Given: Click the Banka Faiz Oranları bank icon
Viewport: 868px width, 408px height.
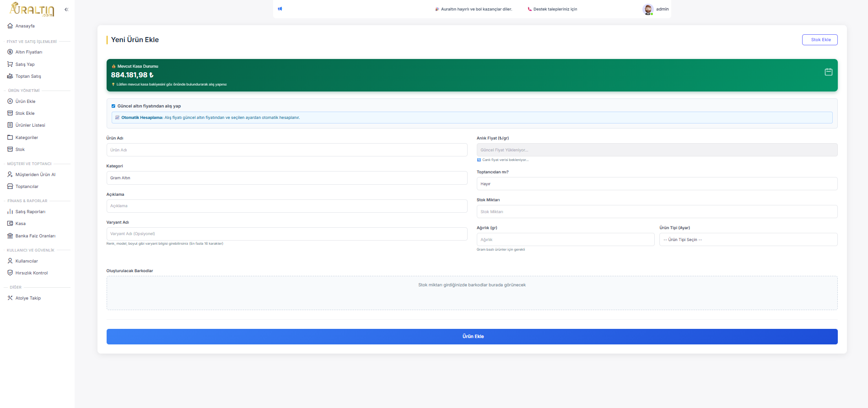Looking at the screenshot, I should (10, 236).
